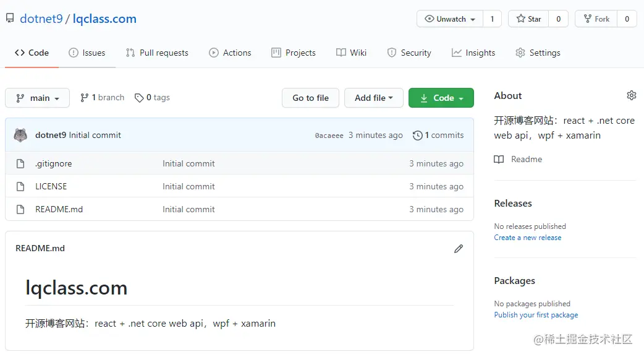Open the Actions tab
Image resolution: width=644 pixels, height=357 pixels.
[230, 53]
